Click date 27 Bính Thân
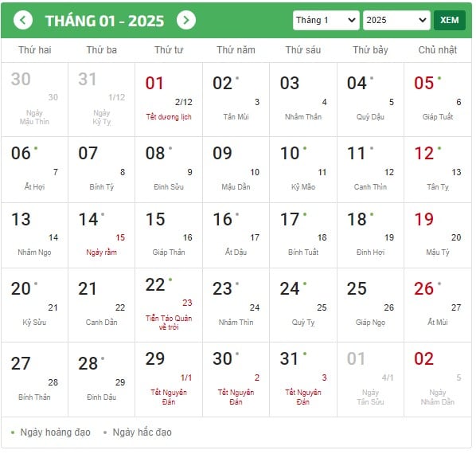 tap(34, 379)
